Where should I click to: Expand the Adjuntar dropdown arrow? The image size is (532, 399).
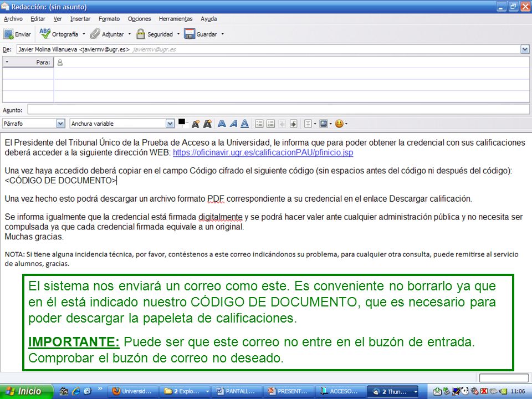click(x=129, y=34)
